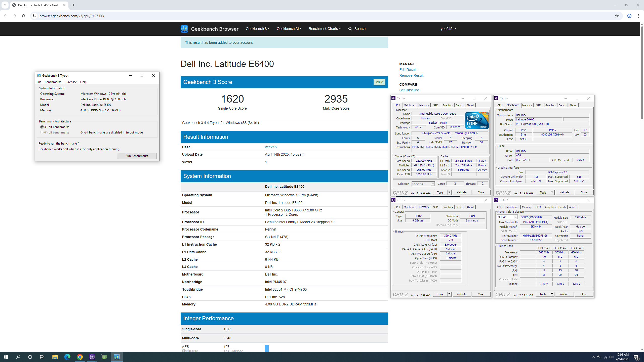
Task: Open the Wi-Fi network tray icon
Action: click(x=606, y=357)
